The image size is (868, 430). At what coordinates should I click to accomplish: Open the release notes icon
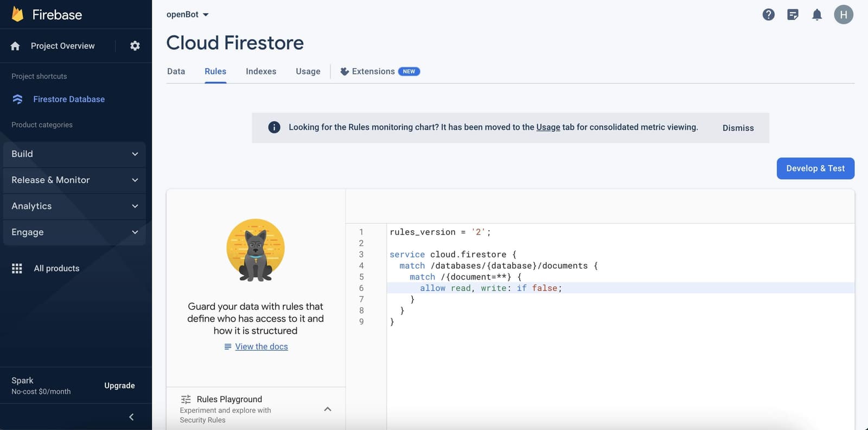[793, 15]
